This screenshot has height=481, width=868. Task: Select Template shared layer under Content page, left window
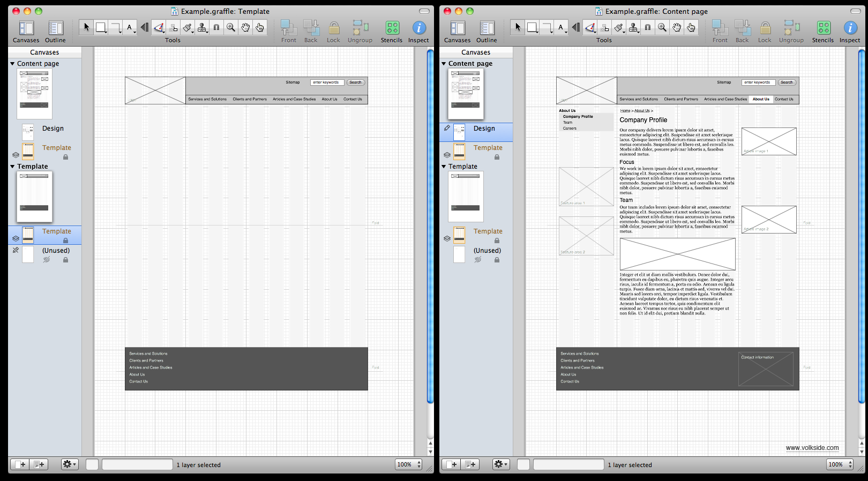pos(45,152)
